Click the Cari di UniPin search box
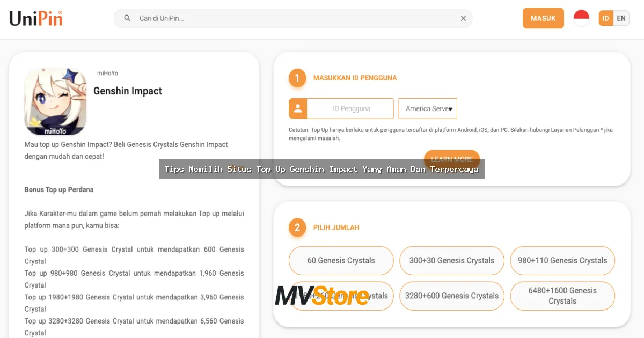Viewport: 644px width, 338px height. [x=295, y=18]
